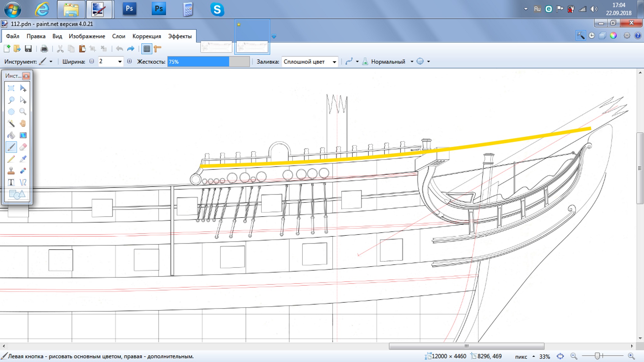Paste using the clipboard icon
The height and width of the screenshot is (362, 644).
[82, 49]
